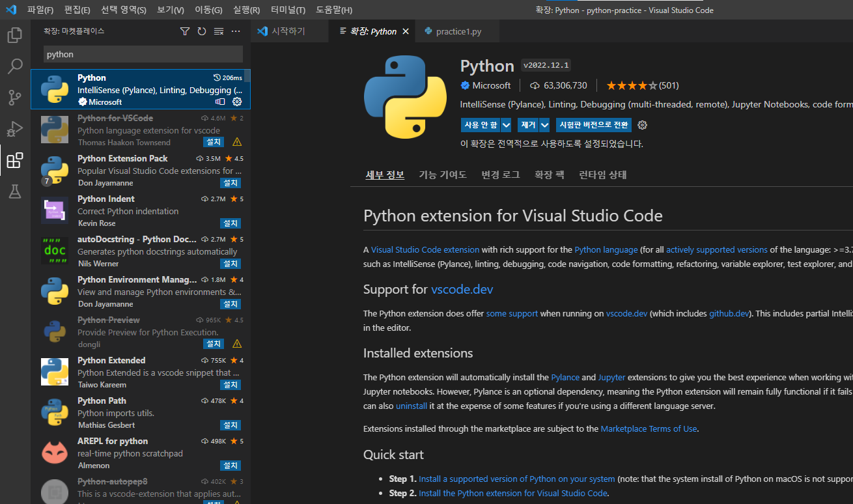Select the Python Extended list entry

[x=141, y=372]
